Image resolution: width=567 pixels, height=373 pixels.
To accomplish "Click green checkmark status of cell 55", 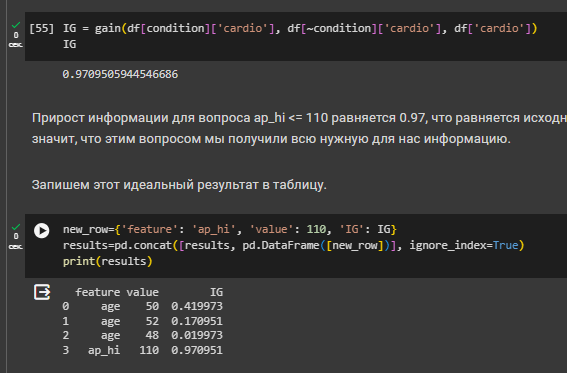I will click(x=16, y=25).
